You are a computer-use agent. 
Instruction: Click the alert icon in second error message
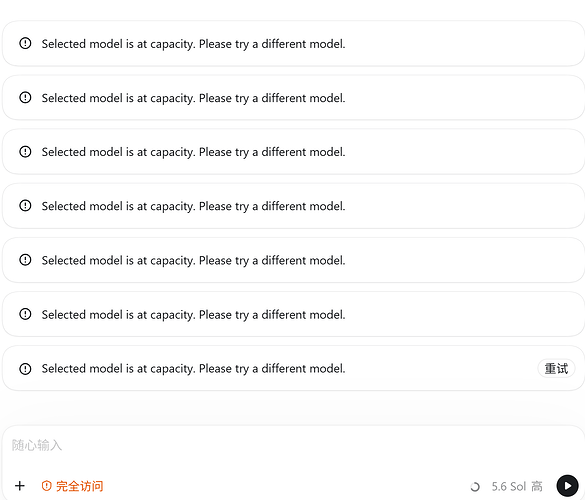click(x=25, y=97)
